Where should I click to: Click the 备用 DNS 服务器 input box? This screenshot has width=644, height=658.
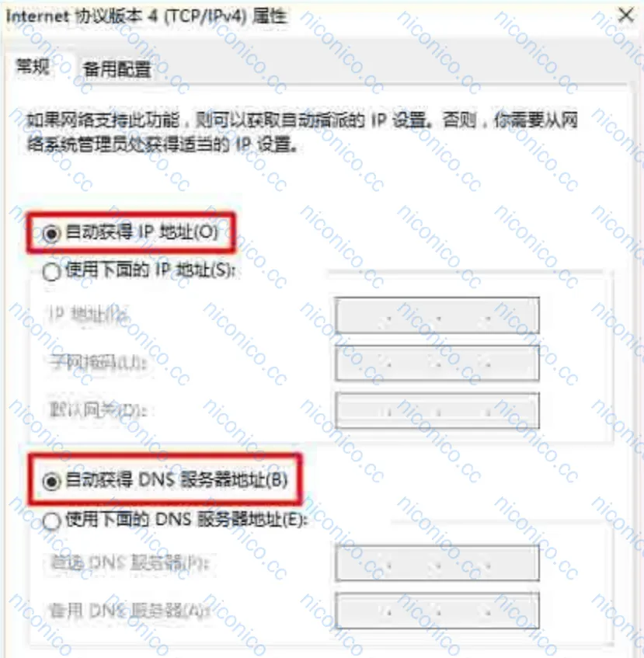click(437, 611)
